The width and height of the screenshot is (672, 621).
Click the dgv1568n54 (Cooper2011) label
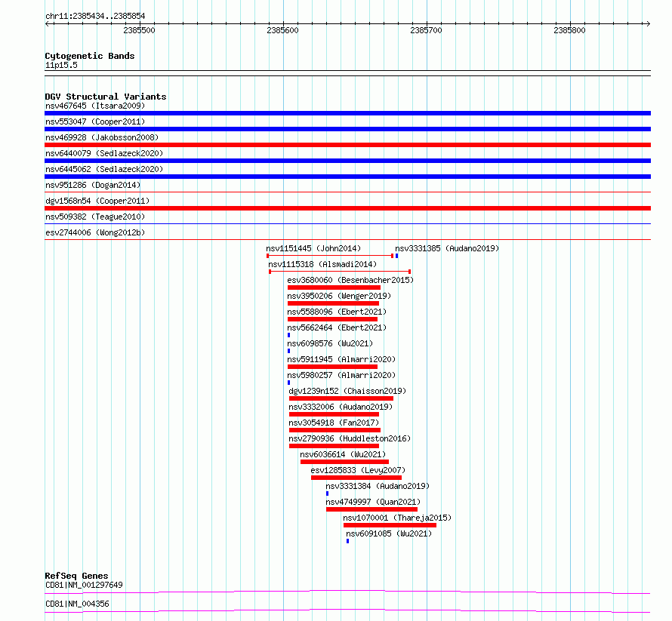(x=97, y=201)
